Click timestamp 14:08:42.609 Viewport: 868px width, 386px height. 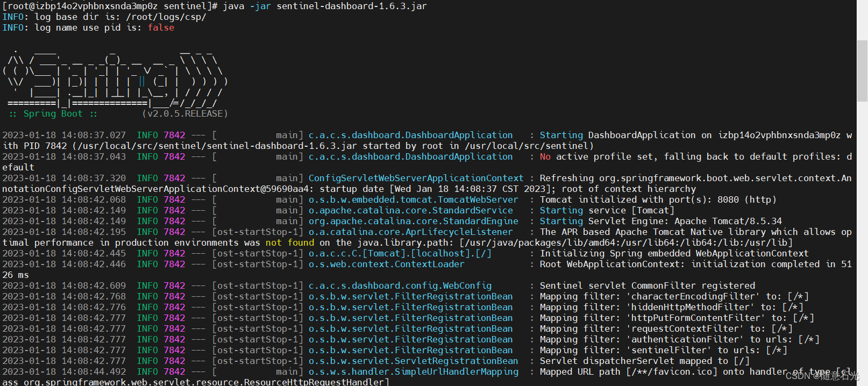[94, 285]
